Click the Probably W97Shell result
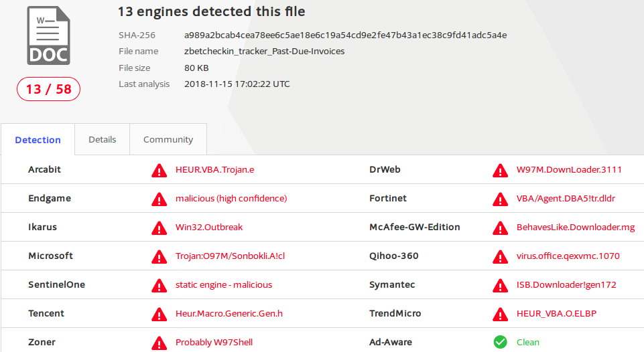Viewport: 644px width, 352px height. (214, 342)
